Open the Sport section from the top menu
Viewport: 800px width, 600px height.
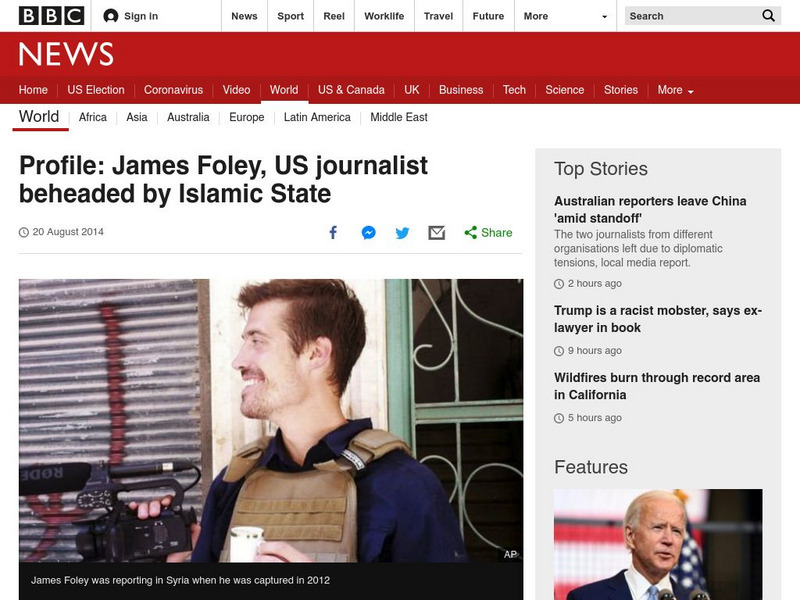coord(290,16)
